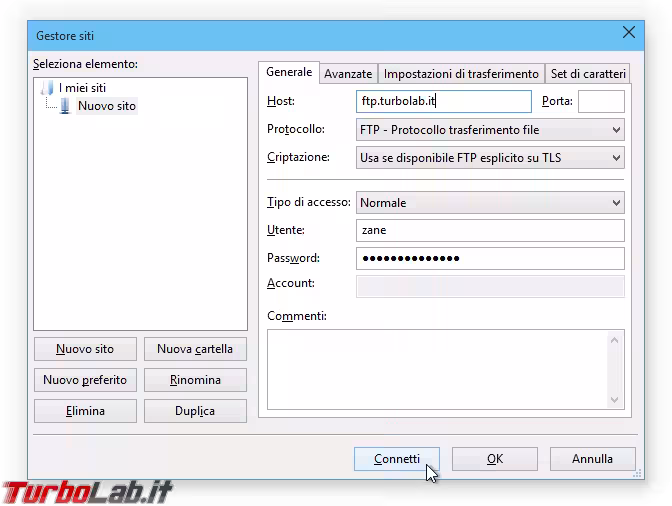Select the Nuovo sito tree entry
This screenshot has width=672, height=506.
coord(107,106)
